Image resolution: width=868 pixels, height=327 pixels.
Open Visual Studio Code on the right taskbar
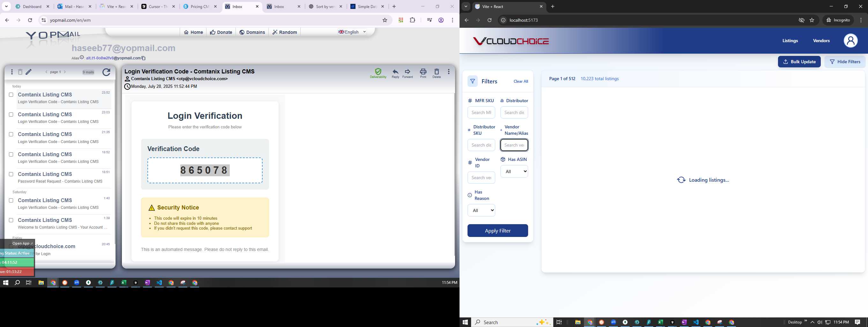[x=696, y=322]
